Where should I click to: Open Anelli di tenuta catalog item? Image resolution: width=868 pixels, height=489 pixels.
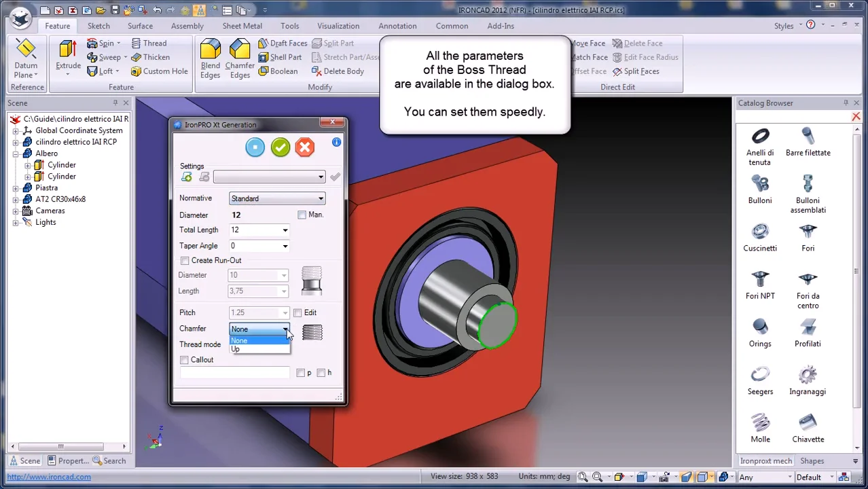pos(760,147)
